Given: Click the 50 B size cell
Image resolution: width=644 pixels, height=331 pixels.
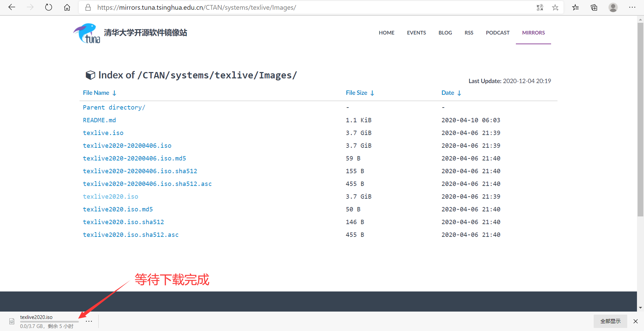Looking at the screenshot, I should pos(353,209).
